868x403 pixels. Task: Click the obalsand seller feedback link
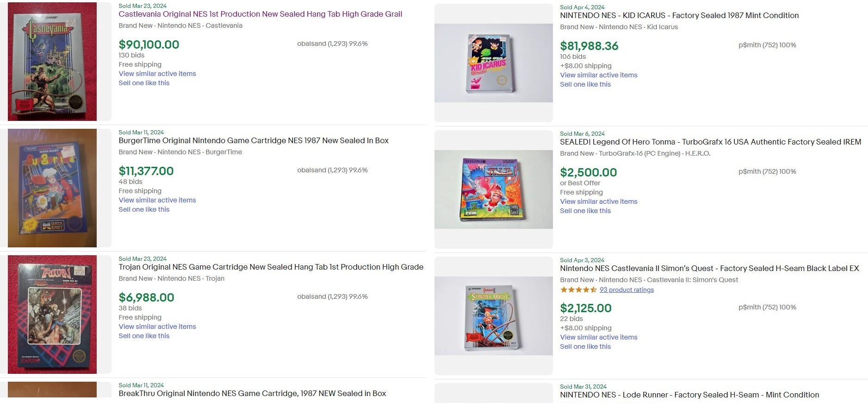(332, 44)
